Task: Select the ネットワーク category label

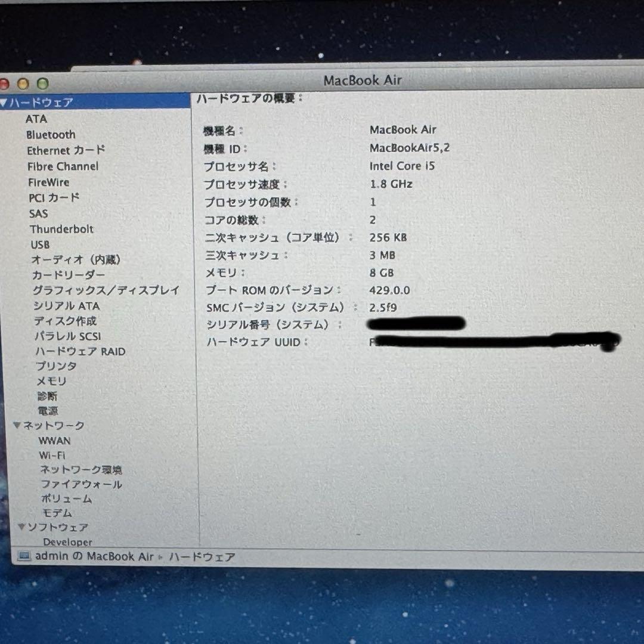Action: pos(54,426)
